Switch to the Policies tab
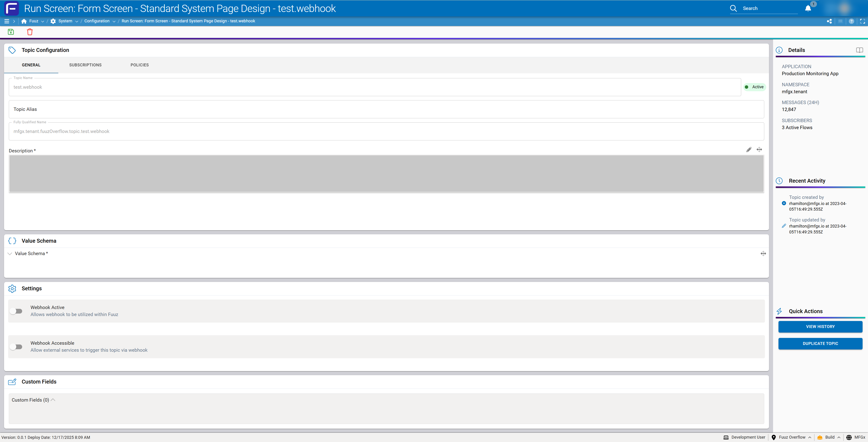868x442 pixels. [139, 65]
